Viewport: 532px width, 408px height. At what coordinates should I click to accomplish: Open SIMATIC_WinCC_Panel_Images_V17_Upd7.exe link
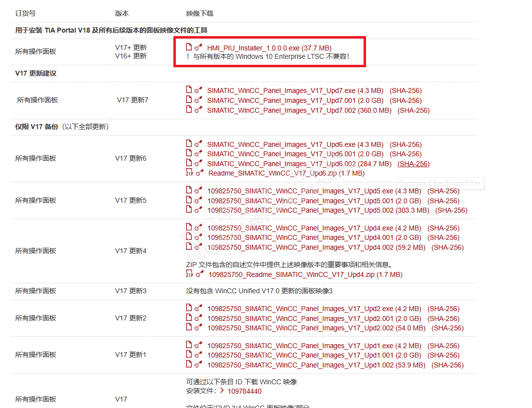click(x=295, y=91)
